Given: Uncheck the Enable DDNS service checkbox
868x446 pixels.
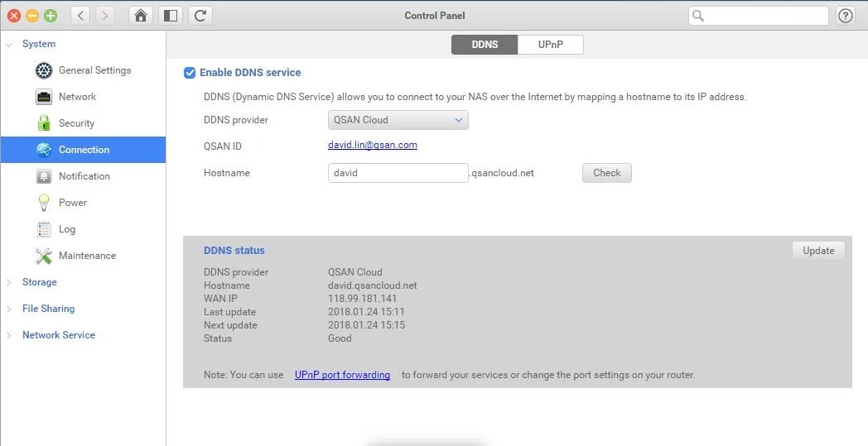Looking at the screenshot, I should 190,73.
